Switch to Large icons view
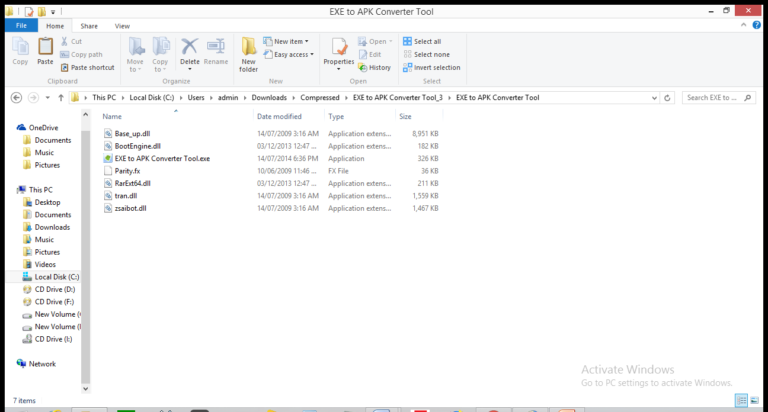 [x=754, y=400]
